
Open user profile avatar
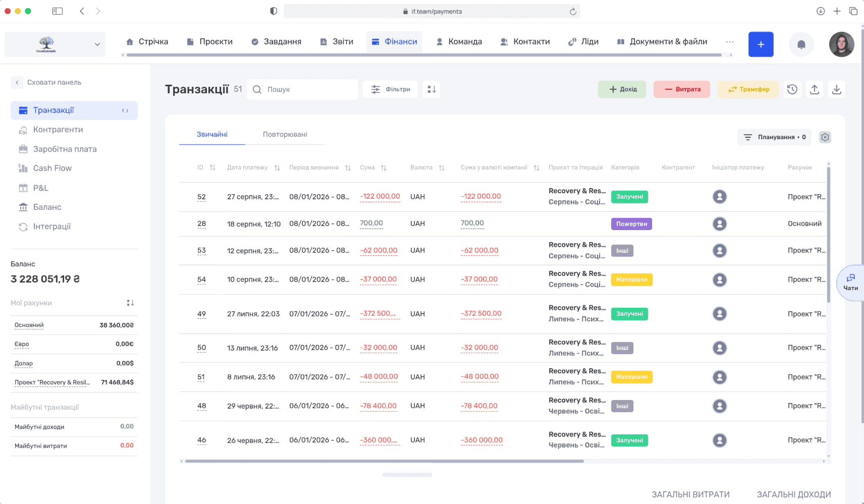(841, 44)
